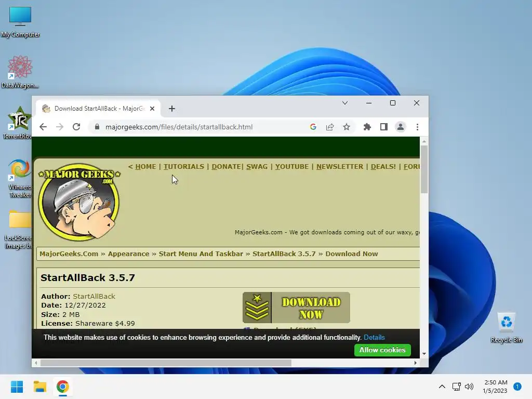
Task: Open Chrome's three-dot menu
Action: [417, 127]
